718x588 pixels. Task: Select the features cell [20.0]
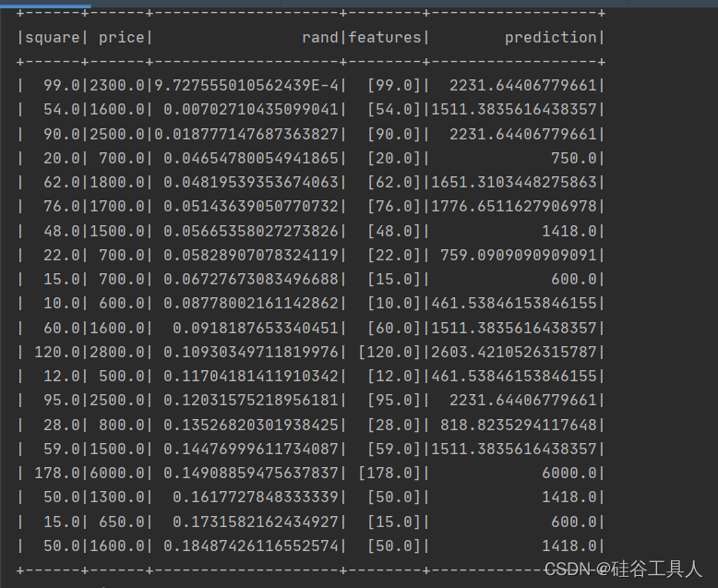394,158
